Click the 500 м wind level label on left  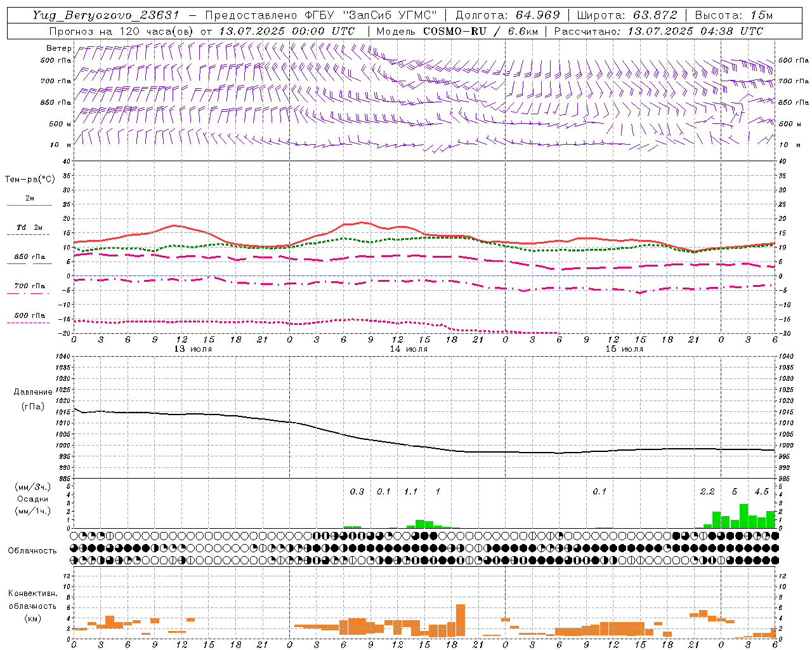coord(60,124)
